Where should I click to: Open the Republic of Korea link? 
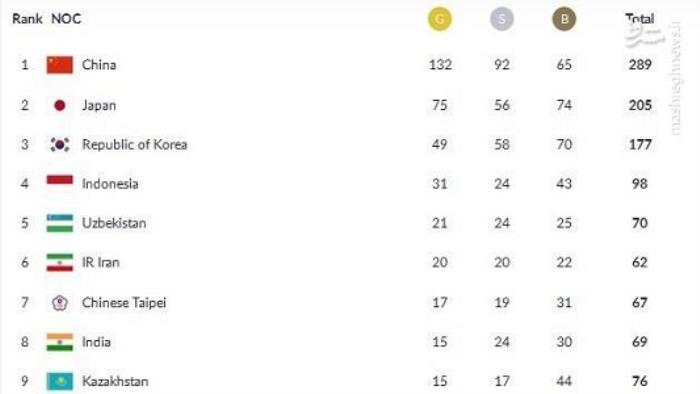(134, 145)
